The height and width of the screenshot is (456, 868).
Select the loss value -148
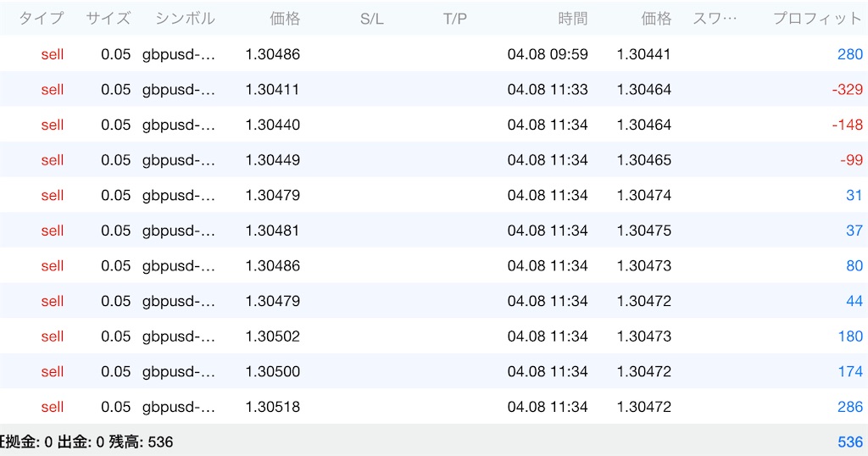pos(847,125)
